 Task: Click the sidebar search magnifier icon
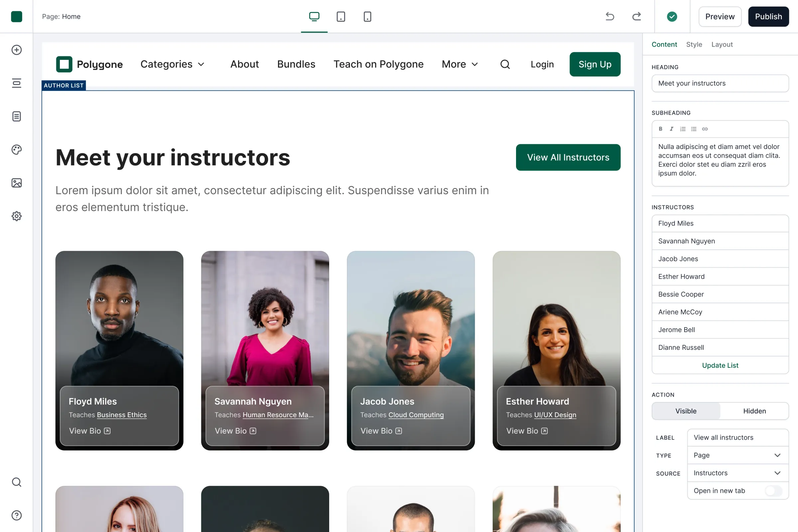(16, 482)
